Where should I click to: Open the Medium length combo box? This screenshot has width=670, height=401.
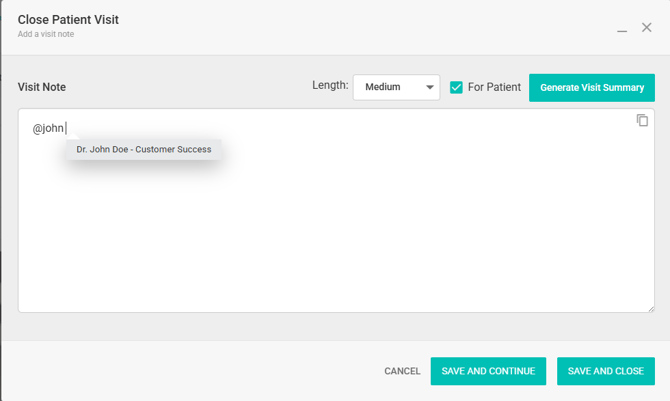pos(395,88)
